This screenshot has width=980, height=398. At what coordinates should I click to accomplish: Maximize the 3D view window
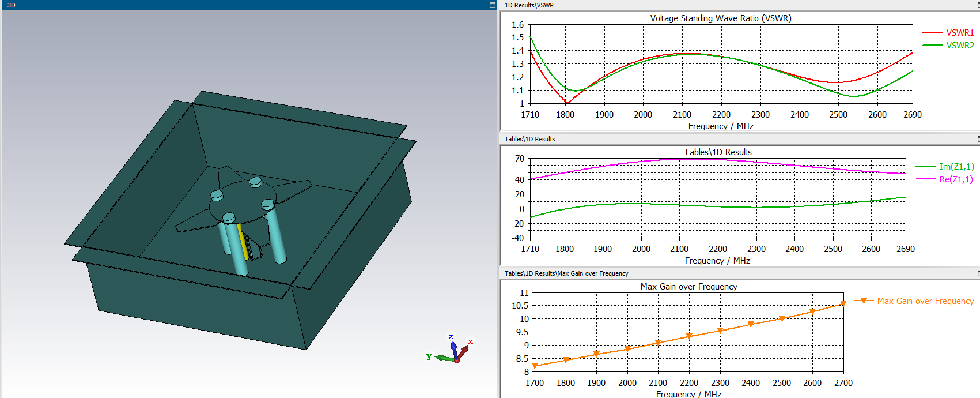(x=492, y=5)
